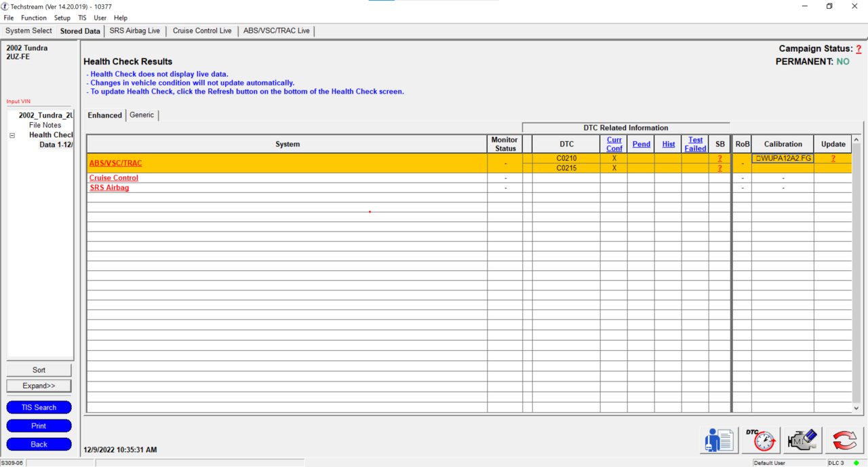Open the Function menu

point(34,18)
